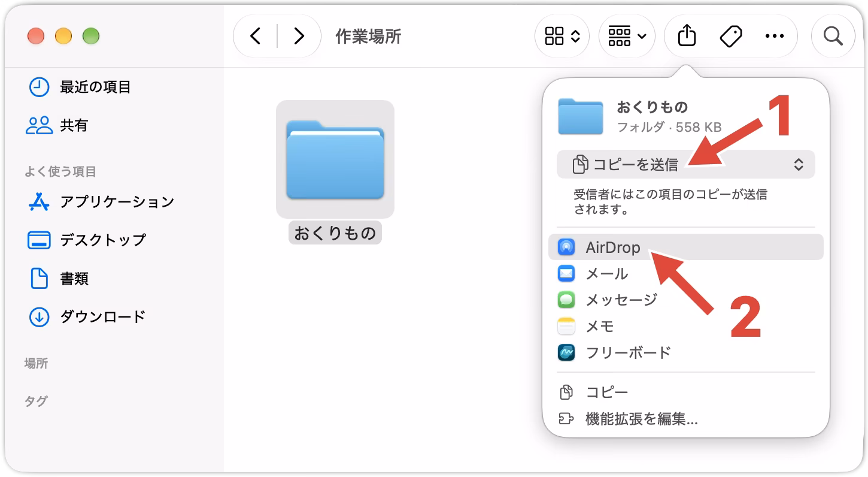The image size is (868, 477).
Task: Click the デスクトップ icon in sidebar
Action: pos(40,240)
